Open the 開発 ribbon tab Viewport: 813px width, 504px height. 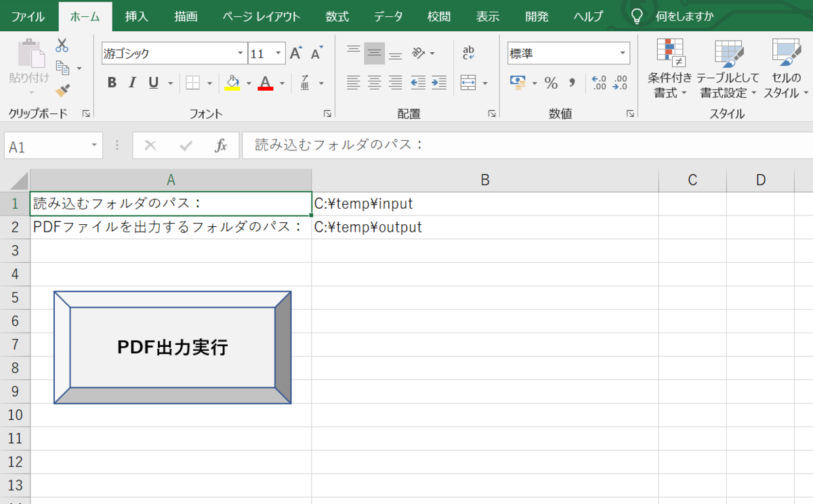pyautogui.click(x=536, y=16)
